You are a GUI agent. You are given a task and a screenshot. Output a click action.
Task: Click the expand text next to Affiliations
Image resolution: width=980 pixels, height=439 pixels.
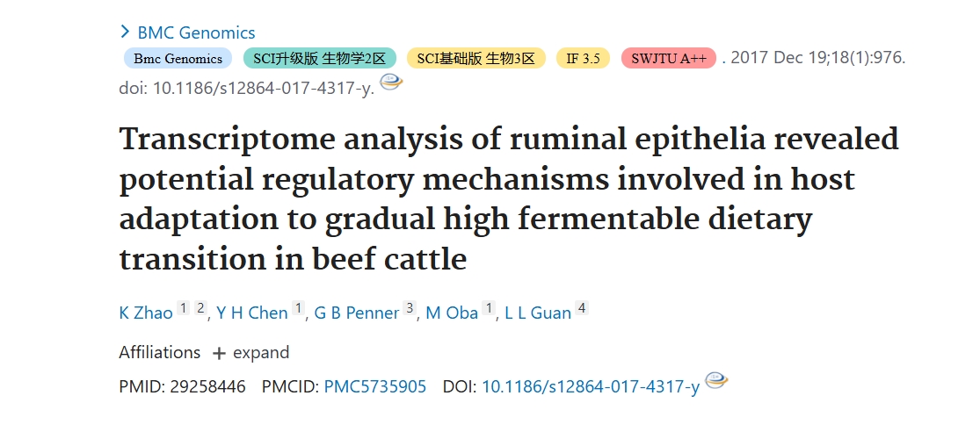[261, 353]
